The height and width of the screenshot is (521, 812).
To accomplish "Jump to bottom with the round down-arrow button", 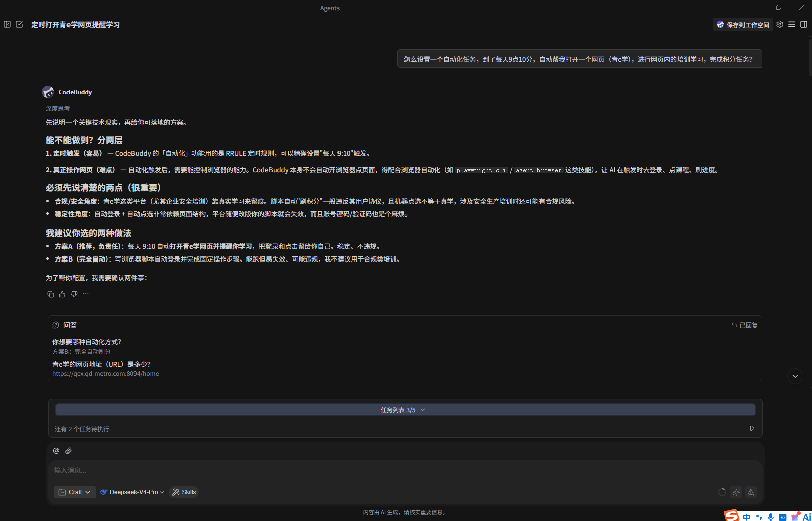I will coord(795,376).
